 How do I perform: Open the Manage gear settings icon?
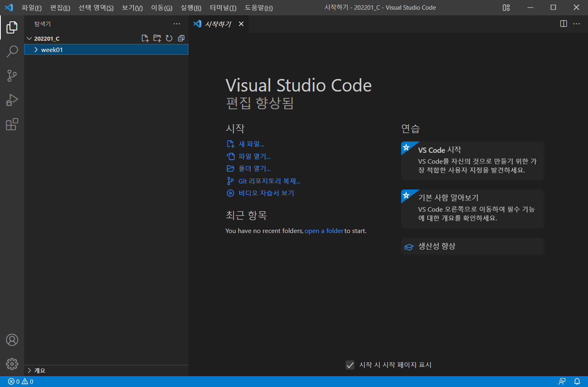12,364
